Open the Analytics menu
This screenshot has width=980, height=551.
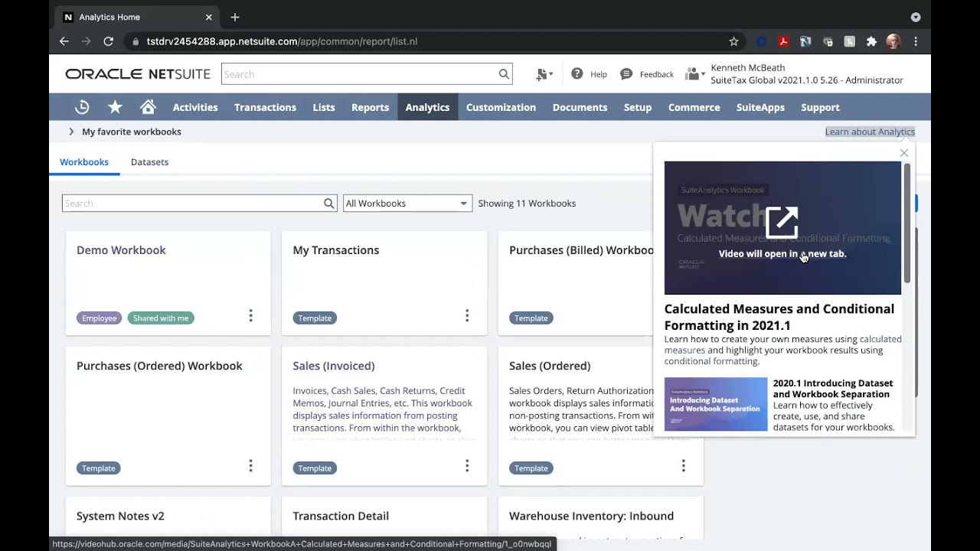[x=427, y=107]
